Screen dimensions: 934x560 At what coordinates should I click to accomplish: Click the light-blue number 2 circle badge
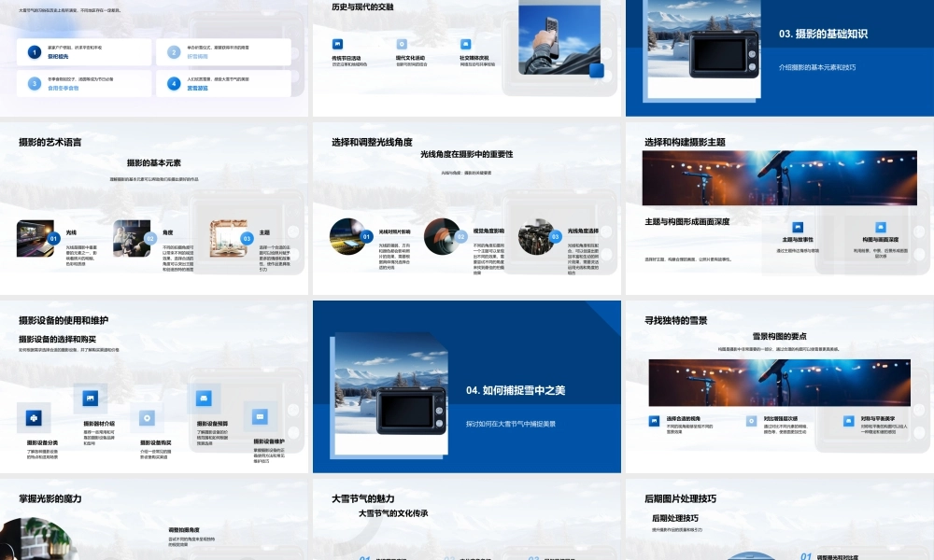tap(174, 52)
